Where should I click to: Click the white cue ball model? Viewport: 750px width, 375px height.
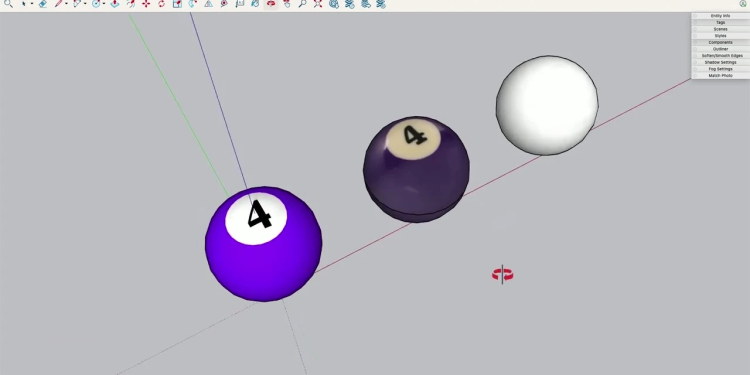pyautogui.click(x=547, y=105)
